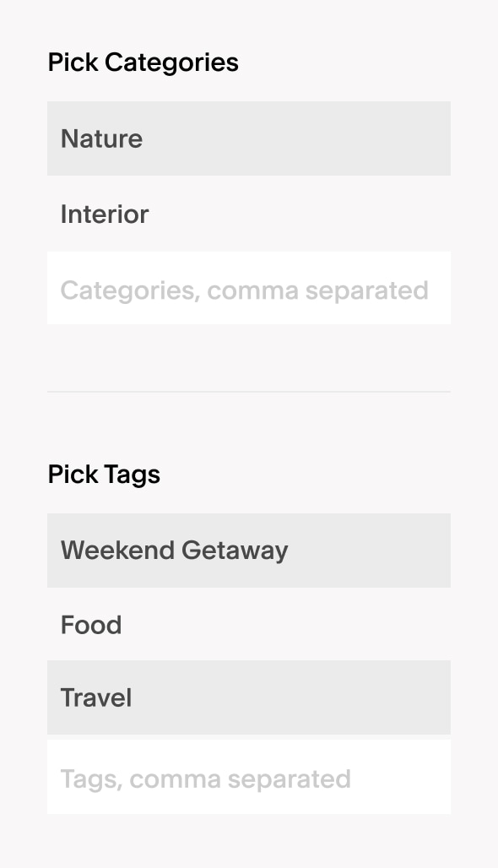
Task: Click the Tags comma separated input field
Action: [x=249, y=777]
